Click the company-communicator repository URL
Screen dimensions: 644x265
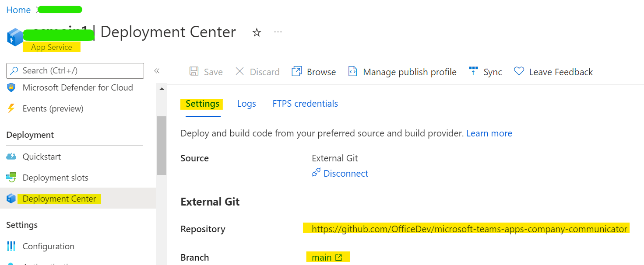point(469,229)
